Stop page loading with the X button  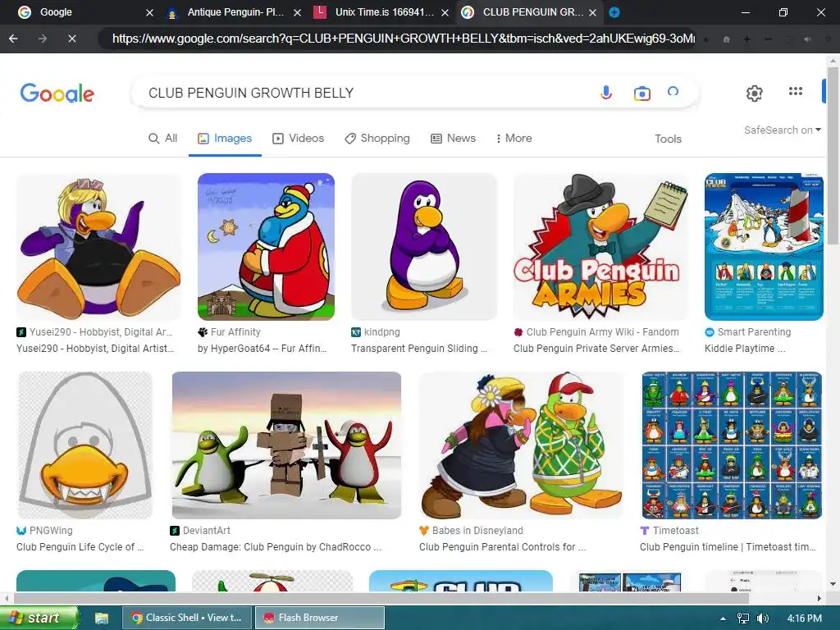[x=72, y=39]
